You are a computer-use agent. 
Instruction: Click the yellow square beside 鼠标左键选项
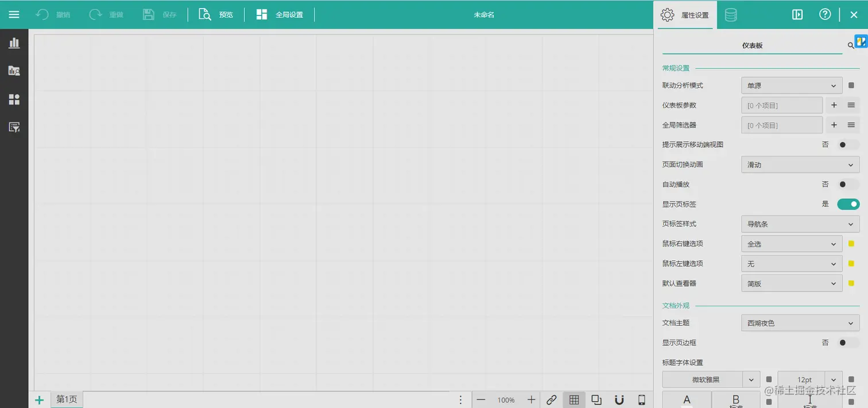851,263
